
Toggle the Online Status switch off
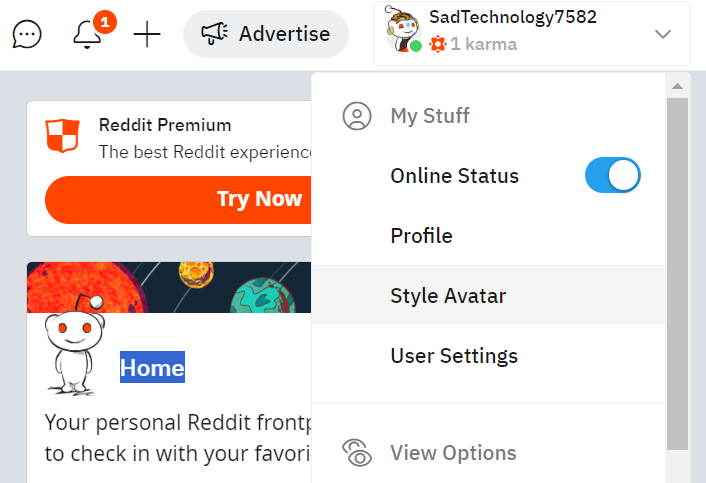click(612, 175)
